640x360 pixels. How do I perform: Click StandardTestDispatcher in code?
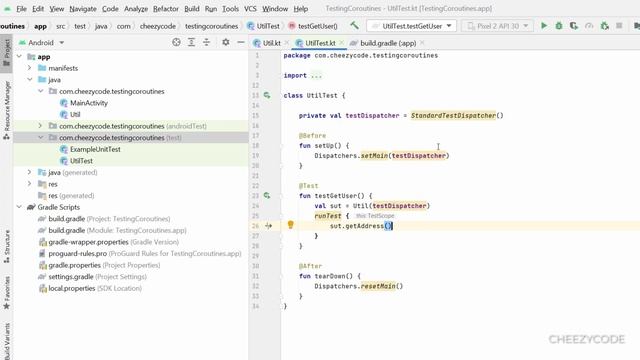[453, 116]
